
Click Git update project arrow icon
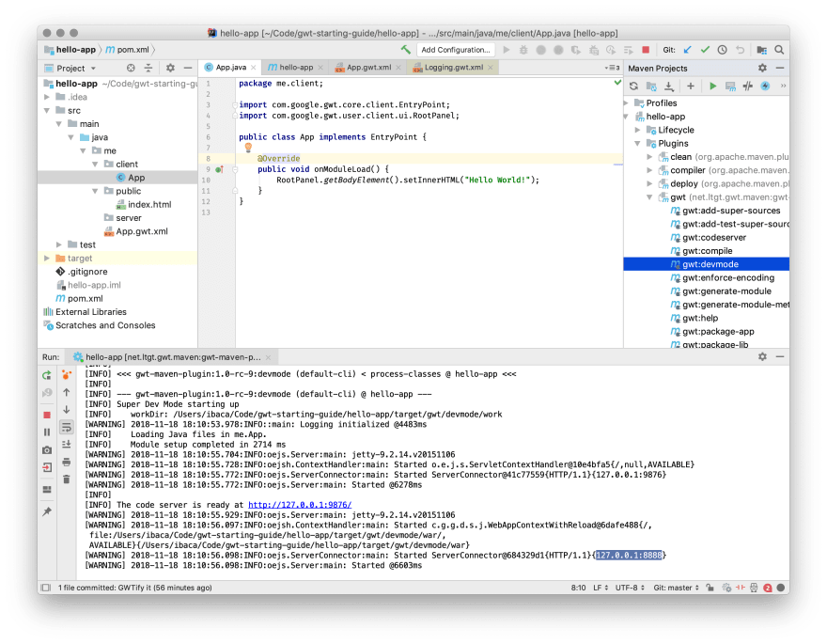point(687,50)
